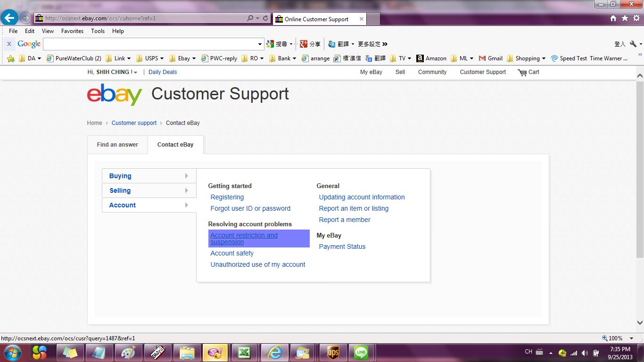Click Customer support breadcrumb link

134,123
